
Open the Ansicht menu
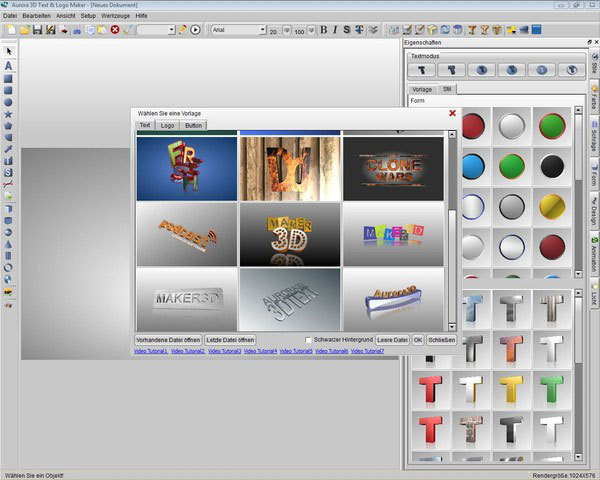click(x=65, y=16)
